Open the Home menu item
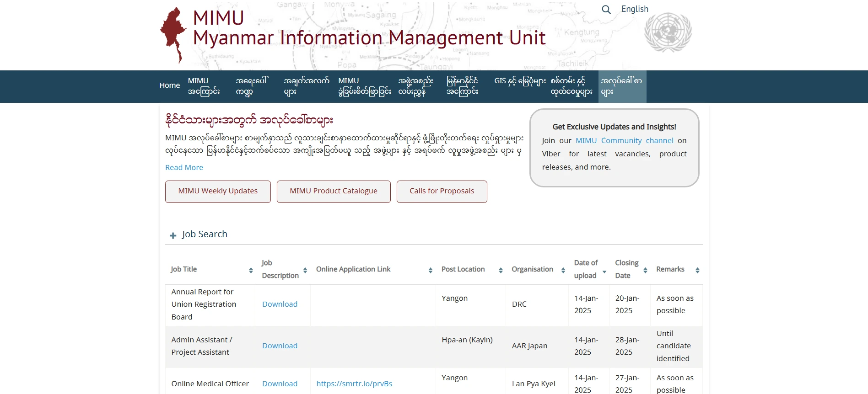The height and width of the screenshot is (394, 868). 169,85
